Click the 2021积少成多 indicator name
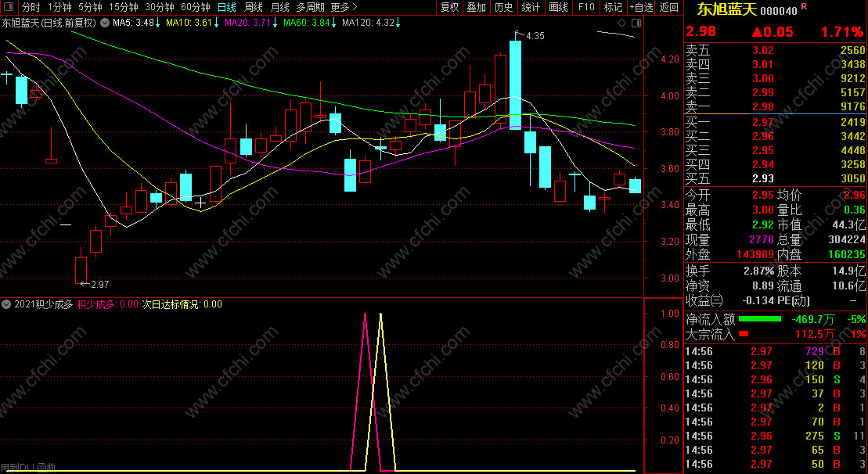Viewport: 868px width, 474px height. (44, 304)
